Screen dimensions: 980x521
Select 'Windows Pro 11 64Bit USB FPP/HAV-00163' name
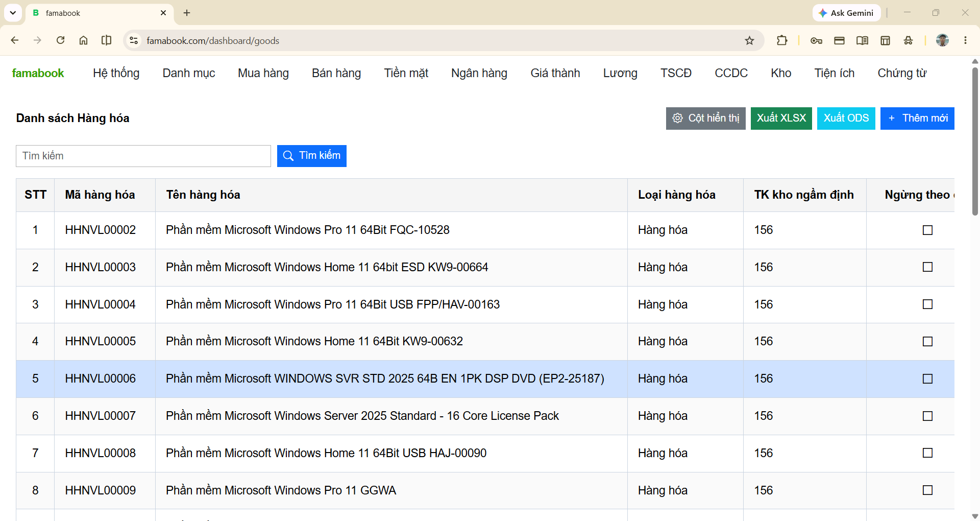click(x=333, y=304)
